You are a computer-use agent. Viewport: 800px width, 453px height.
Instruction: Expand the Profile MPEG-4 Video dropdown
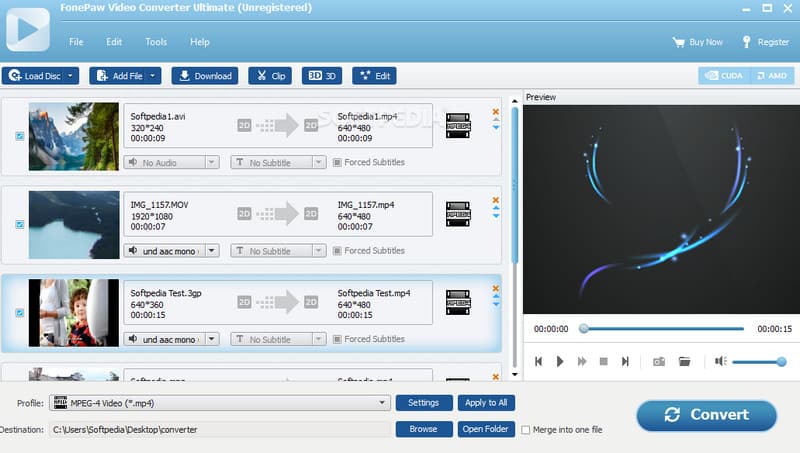383,403
